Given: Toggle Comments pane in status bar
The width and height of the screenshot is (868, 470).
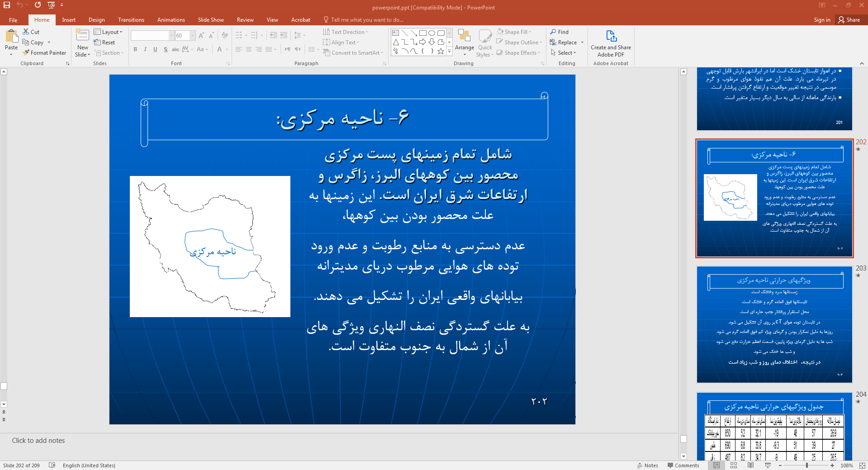Looking at the screenshot, I should pos(683,465).
